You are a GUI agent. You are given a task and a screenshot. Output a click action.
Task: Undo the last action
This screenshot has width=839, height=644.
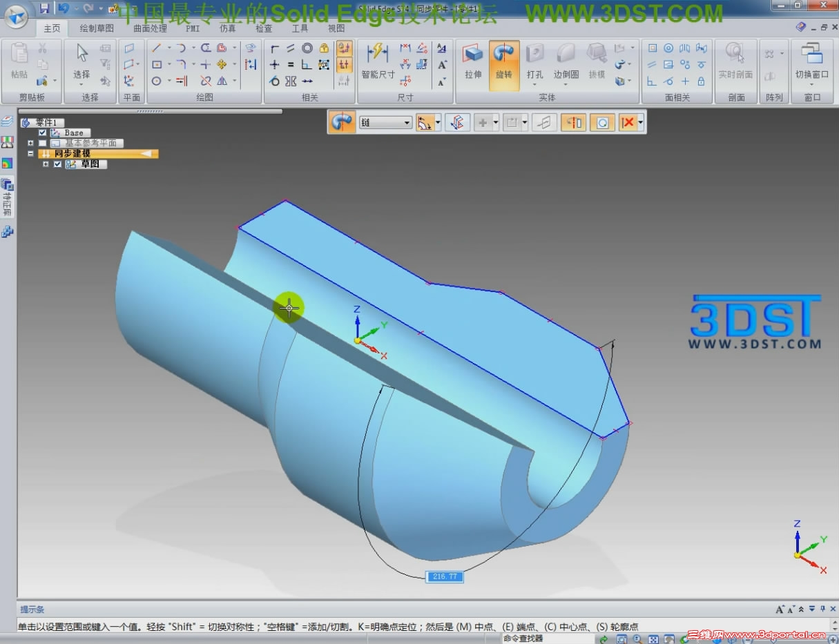63,8
